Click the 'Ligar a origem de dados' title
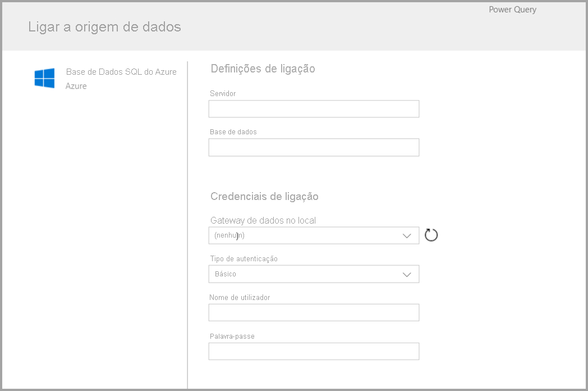Image resolution: width=588 pixels, height=391 pixels. coord(104,26)
